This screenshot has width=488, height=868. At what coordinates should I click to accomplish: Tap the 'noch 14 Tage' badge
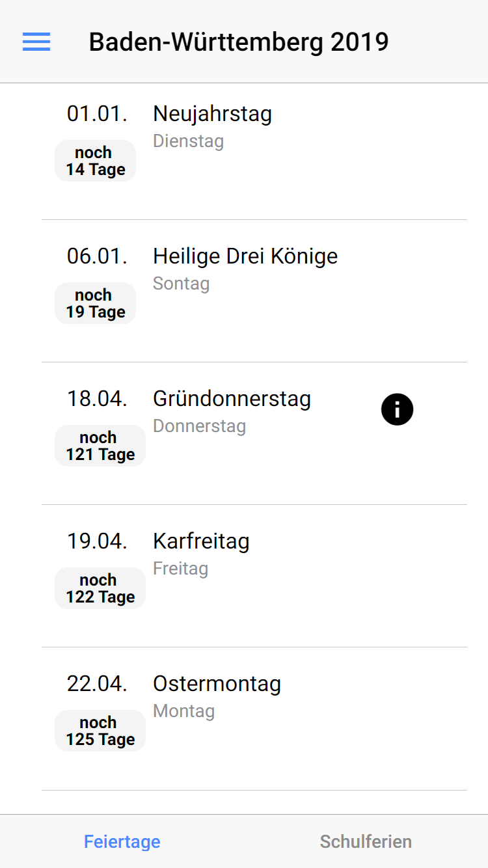tap(95, 161)
